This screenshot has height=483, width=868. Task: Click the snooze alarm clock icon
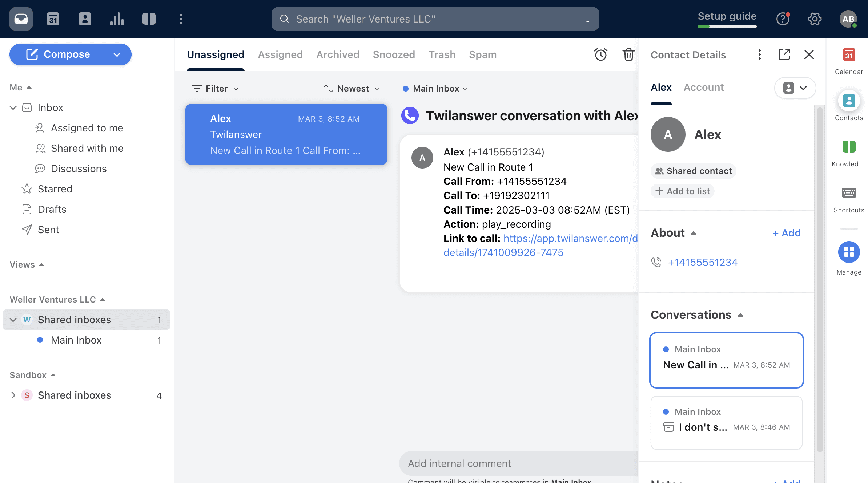(x=600, y=54)
